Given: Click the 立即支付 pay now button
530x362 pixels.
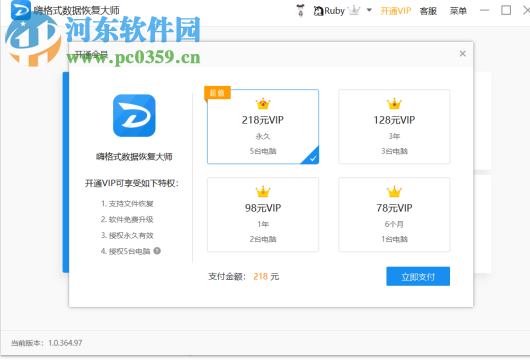Looking at the screenshot, I should pos(418,276).
